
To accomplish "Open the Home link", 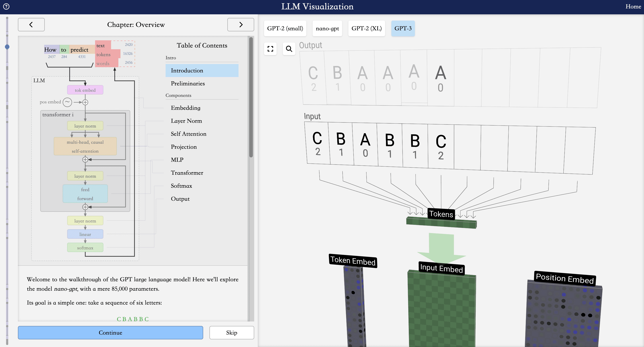I will [633, 6].
